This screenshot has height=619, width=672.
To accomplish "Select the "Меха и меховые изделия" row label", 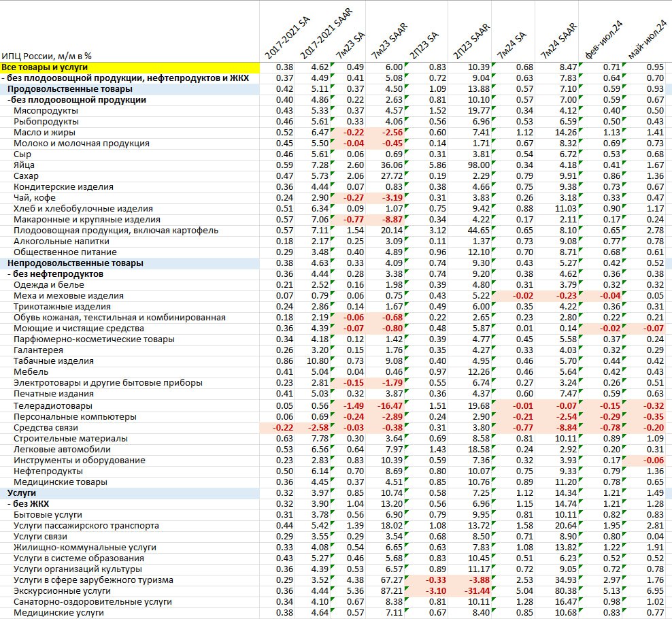I will point(69,296).
